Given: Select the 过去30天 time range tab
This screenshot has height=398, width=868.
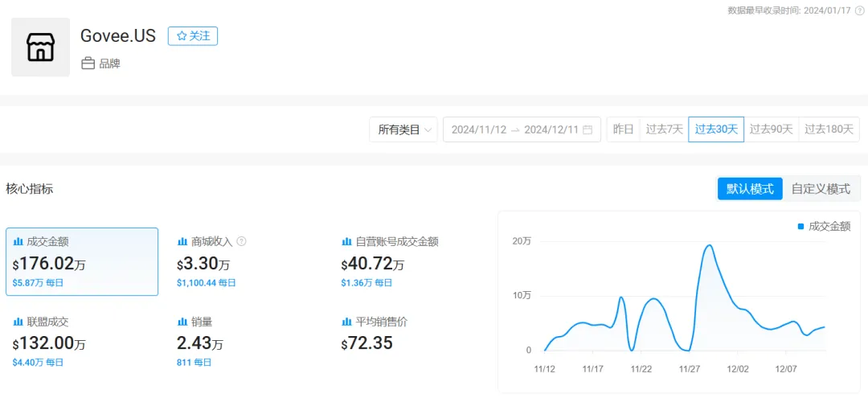Looking at the screenshot, I should point(716,129).
